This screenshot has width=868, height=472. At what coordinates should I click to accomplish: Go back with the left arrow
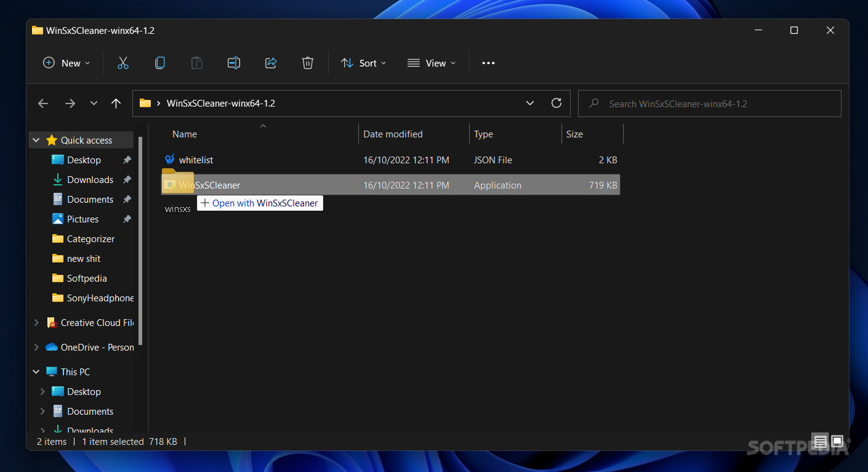tap(43, 104)
